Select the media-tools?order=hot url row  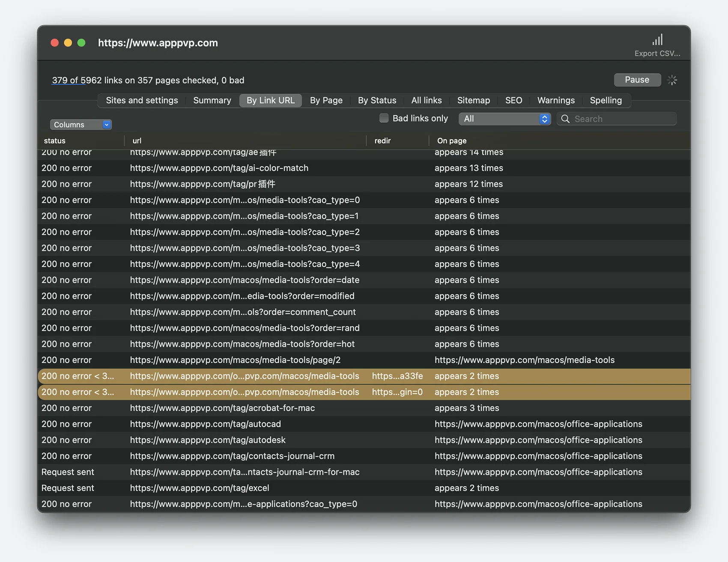tap(242, 344)
